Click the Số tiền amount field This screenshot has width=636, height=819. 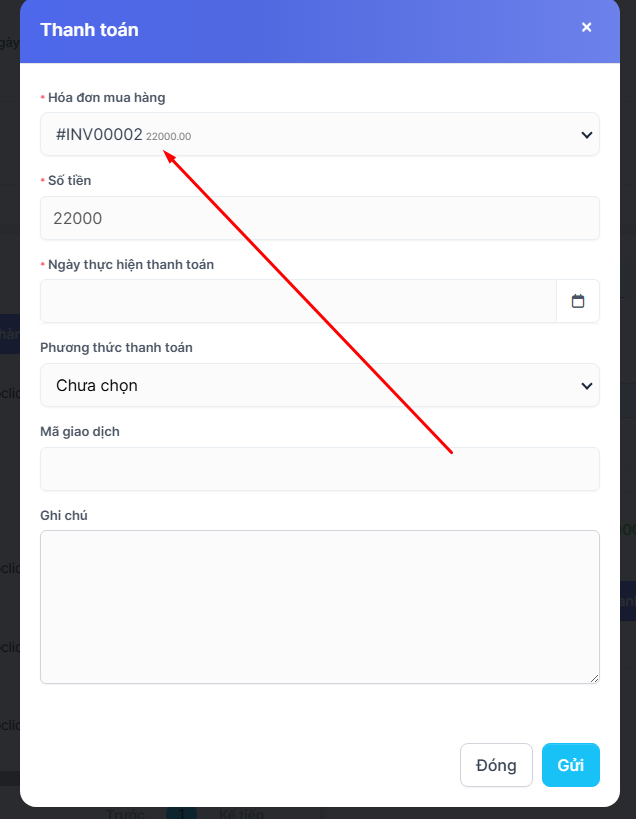pos(319,218)
